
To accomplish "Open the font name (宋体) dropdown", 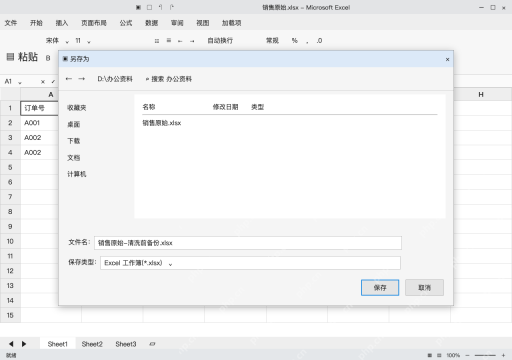I will click(x=67, y=42).
